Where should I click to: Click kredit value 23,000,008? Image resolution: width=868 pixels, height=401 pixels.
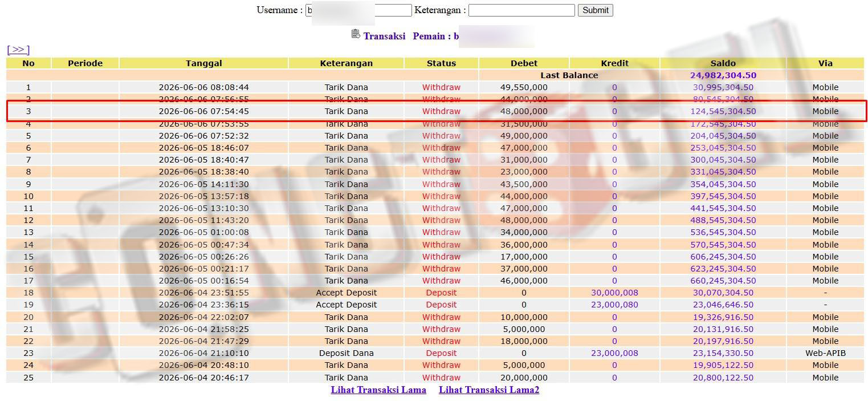614,353
